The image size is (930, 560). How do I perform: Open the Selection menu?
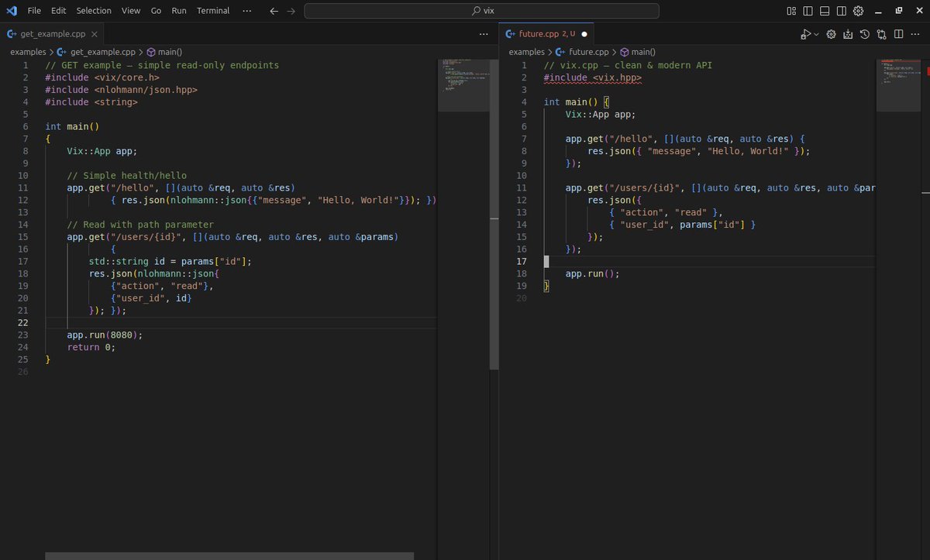click(94, 11)
